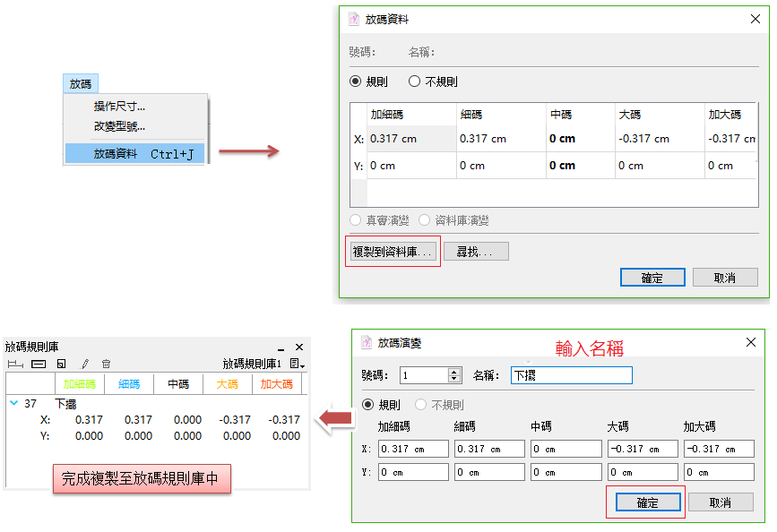777x532 pixels.
Task: Select 不規則 radio in 放碼資料 dialog
Action: tap(414, 82)
